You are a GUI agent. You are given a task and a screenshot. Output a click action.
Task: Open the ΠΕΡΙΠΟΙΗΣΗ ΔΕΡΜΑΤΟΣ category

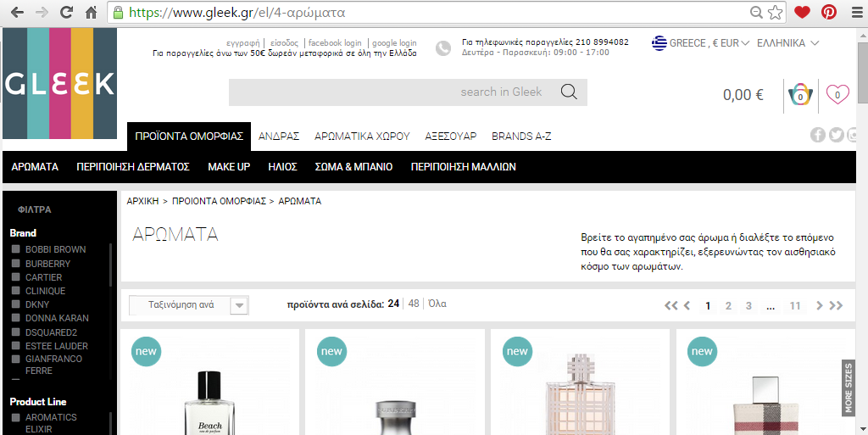(x=133, y=166)
